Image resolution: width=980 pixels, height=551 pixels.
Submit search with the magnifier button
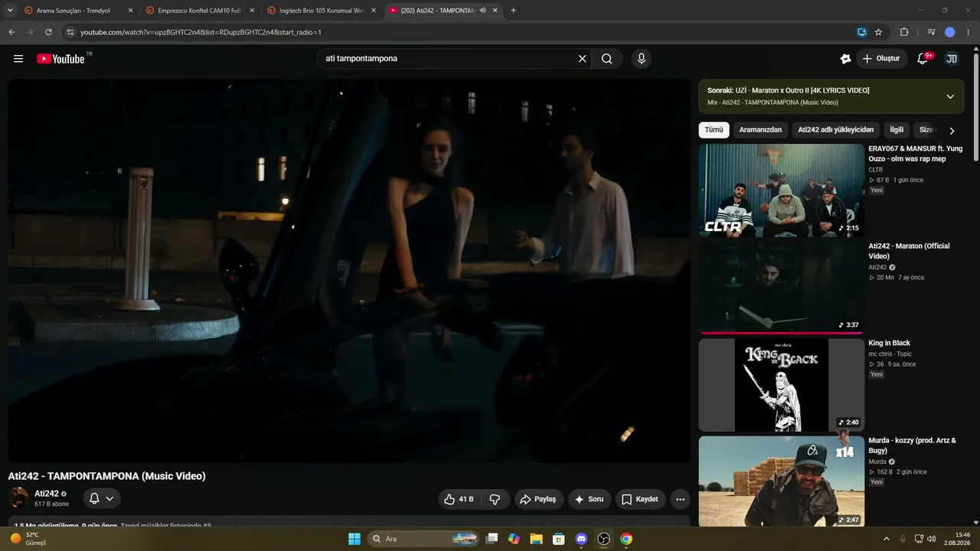606,59
